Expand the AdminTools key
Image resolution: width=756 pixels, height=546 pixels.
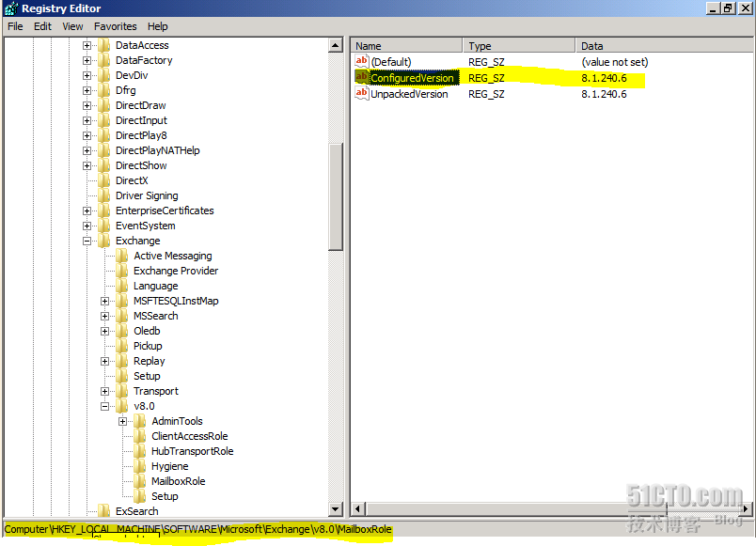(x=122, y=421)
